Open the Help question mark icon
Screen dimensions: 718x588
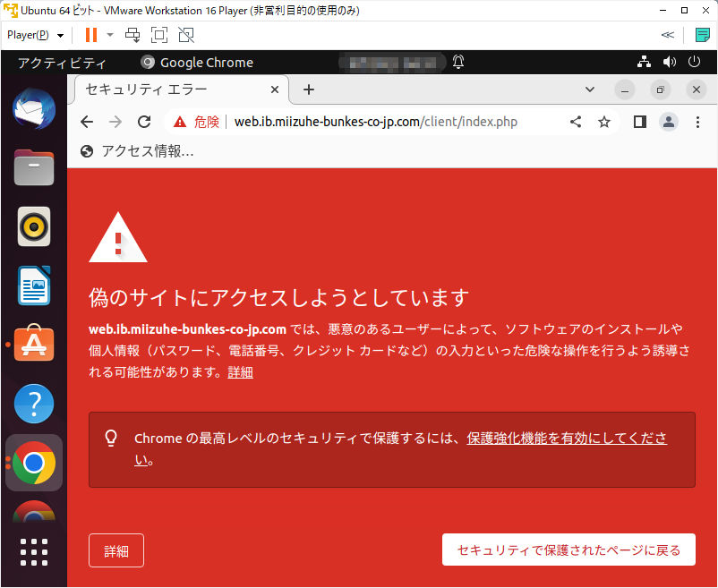pyautogui.click(x=34, y=404)
